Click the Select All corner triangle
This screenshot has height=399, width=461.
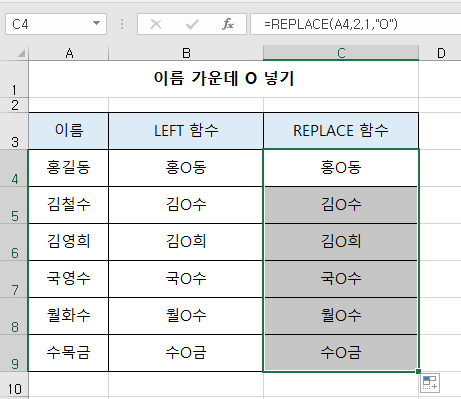point(21,53)
